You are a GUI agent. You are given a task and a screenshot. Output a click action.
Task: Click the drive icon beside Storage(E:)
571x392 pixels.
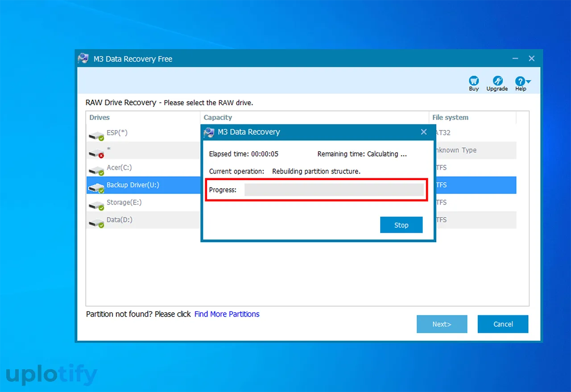pyautogui.click(x=96, y=205)
